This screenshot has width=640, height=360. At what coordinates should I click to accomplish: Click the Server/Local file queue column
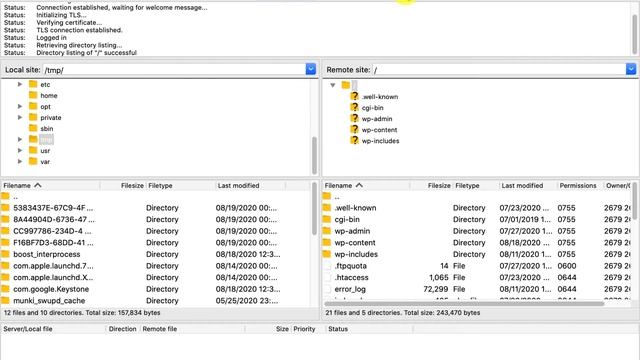pyautogui.click(x=53, y=329)
